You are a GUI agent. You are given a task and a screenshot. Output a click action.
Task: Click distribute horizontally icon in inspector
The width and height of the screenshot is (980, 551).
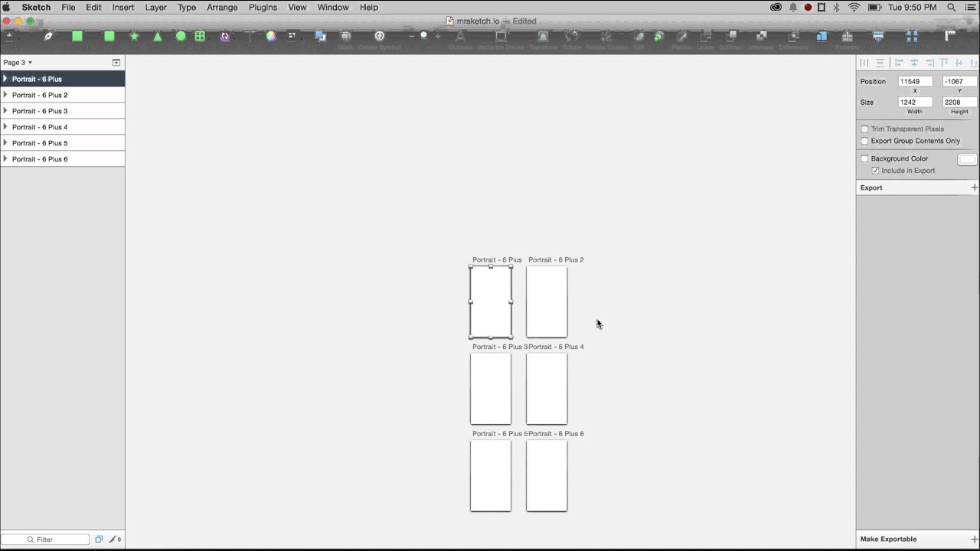point(864,63)
